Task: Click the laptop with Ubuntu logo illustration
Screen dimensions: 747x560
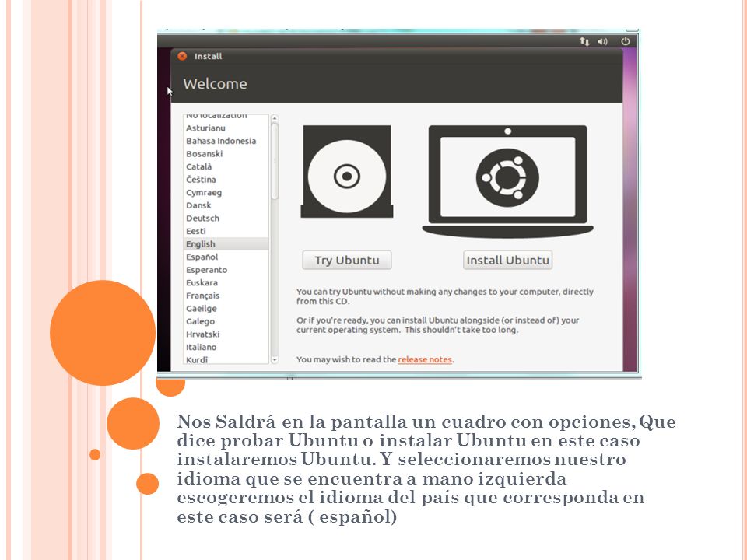Action: (508, 181)
